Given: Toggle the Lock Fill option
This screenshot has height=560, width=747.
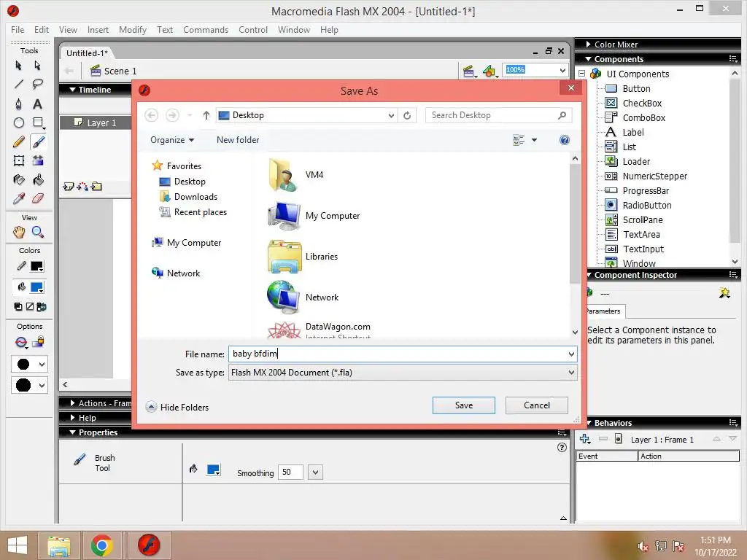Looking at the screenshot, I should pyautogui.click(x=38, y=342).
